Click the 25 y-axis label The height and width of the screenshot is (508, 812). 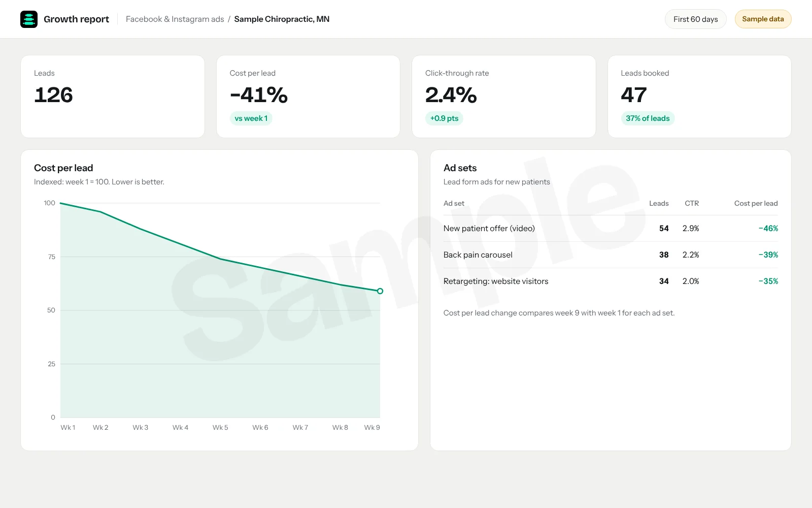(x=51, y=364)
